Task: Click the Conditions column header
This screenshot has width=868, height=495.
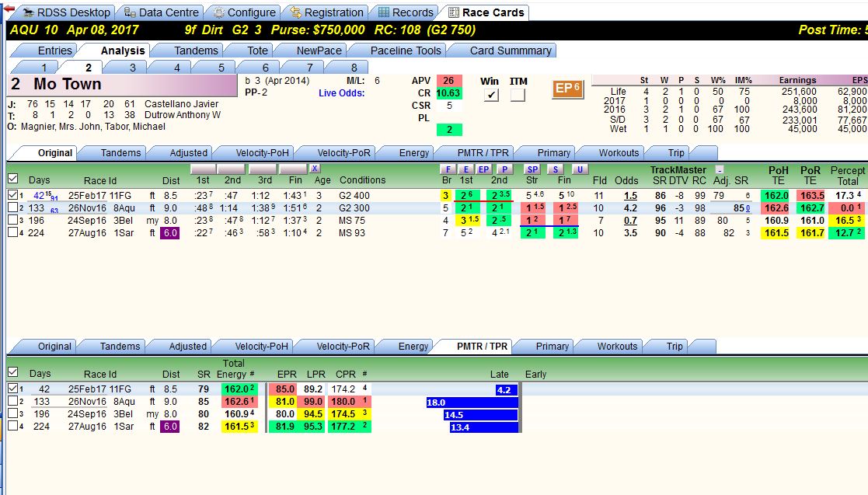Action: click(x=363, y=180)
